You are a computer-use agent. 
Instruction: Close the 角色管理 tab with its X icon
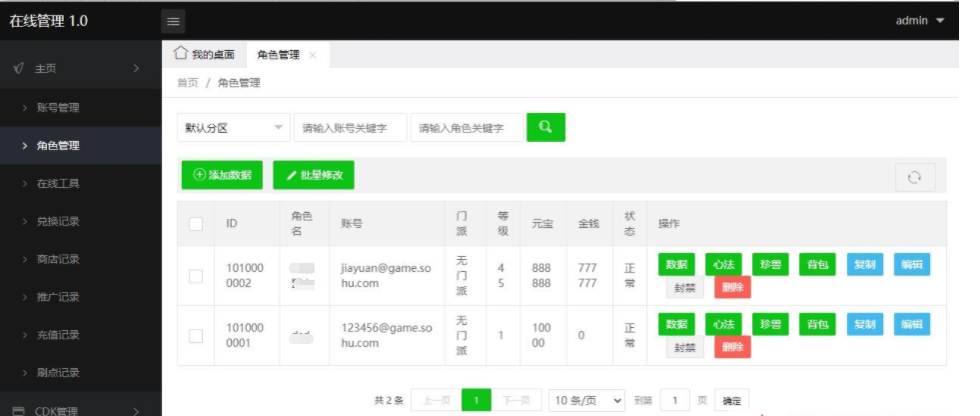pyautogui.click(x=313, y=55)
